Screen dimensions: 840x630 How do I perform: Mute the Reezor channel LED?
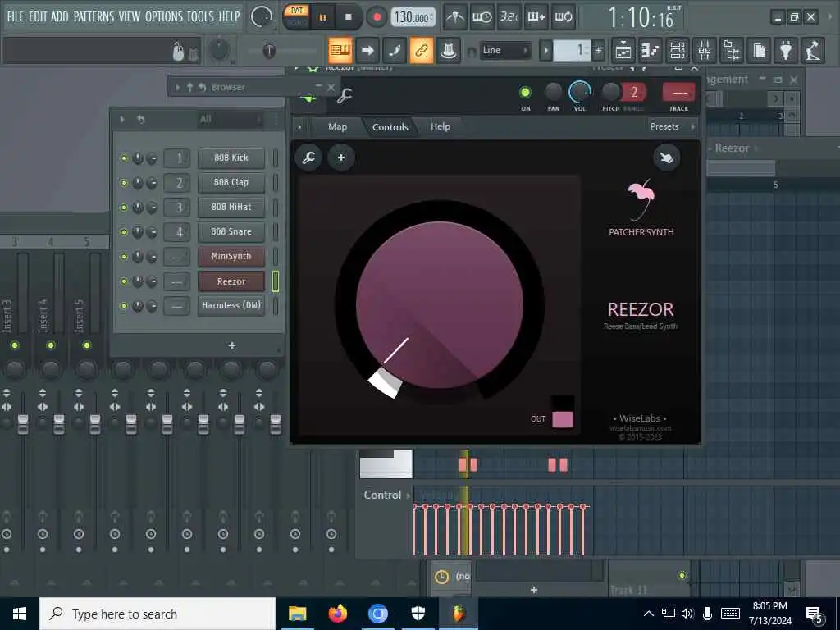pos(124,281)
